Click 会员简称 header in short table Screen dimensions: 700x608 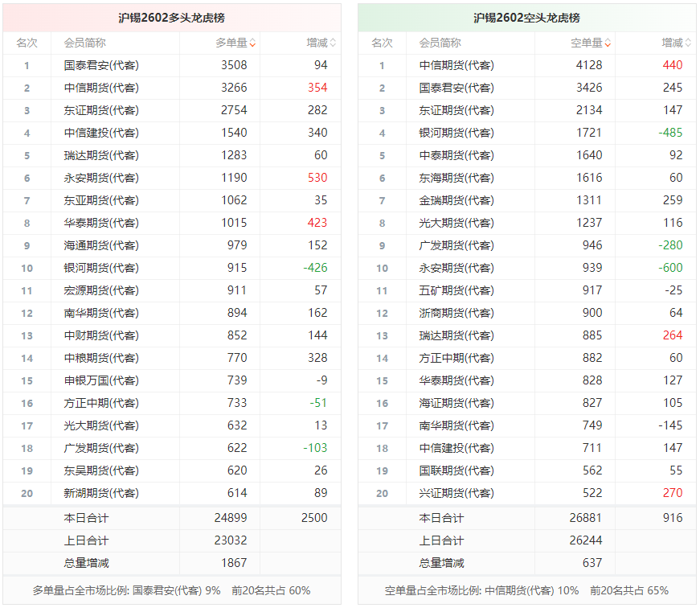pos(440,43)
